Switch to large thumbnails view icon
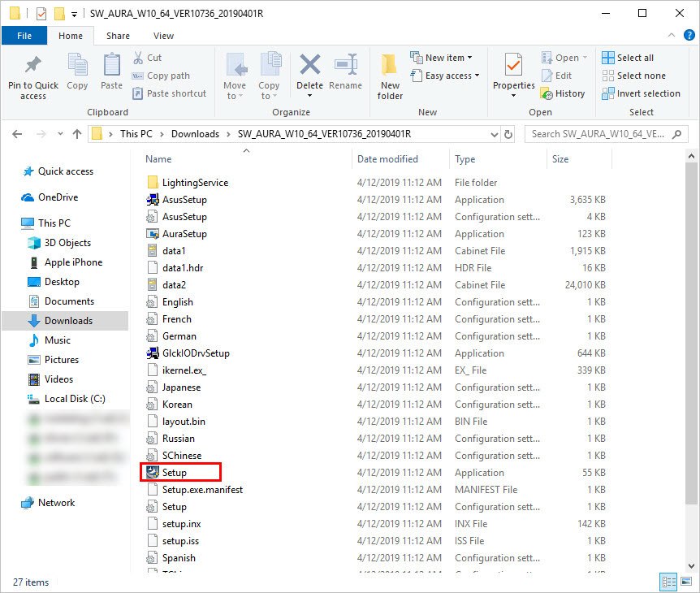The width and height of the screenshot is (700, 593). pos(685,582)
